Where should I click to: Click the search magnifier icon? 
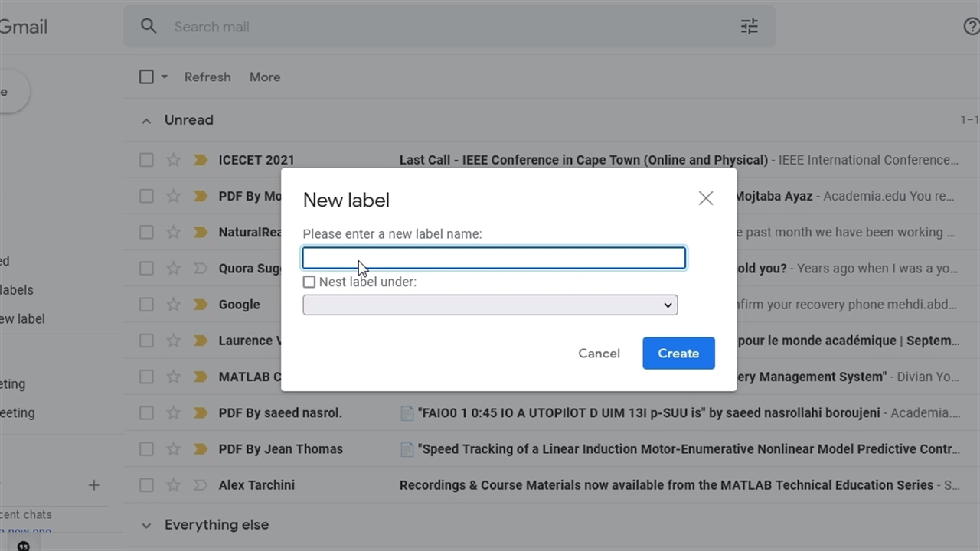(149, 27)
